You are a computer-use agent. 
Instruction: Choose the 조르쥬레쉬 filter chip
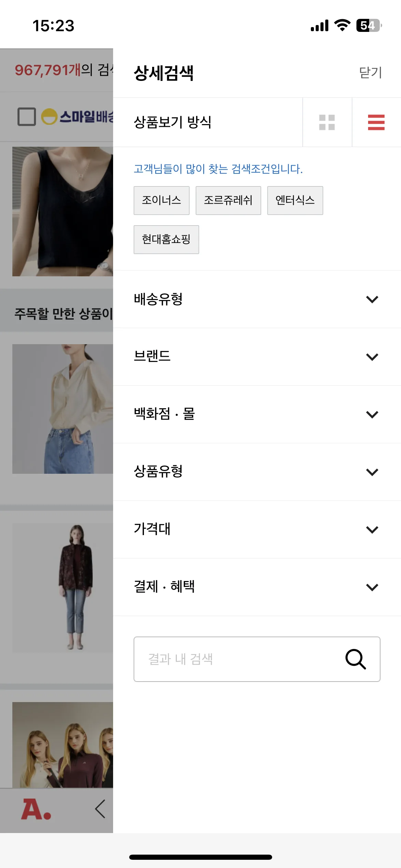coord(228,201)
